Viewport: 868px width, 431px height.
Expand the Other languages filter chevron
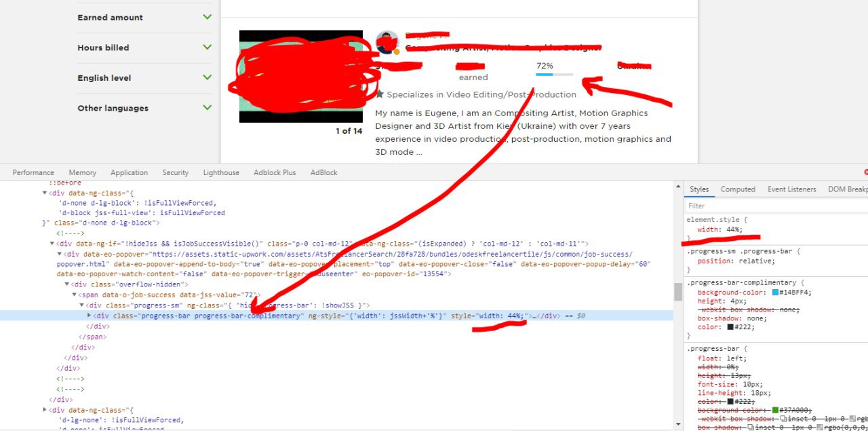(x=207, y=107)
